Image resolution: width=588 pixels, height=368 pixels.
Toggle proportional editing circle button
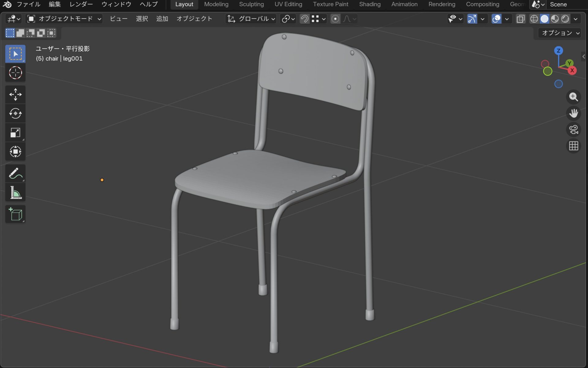tap(335, 19)
